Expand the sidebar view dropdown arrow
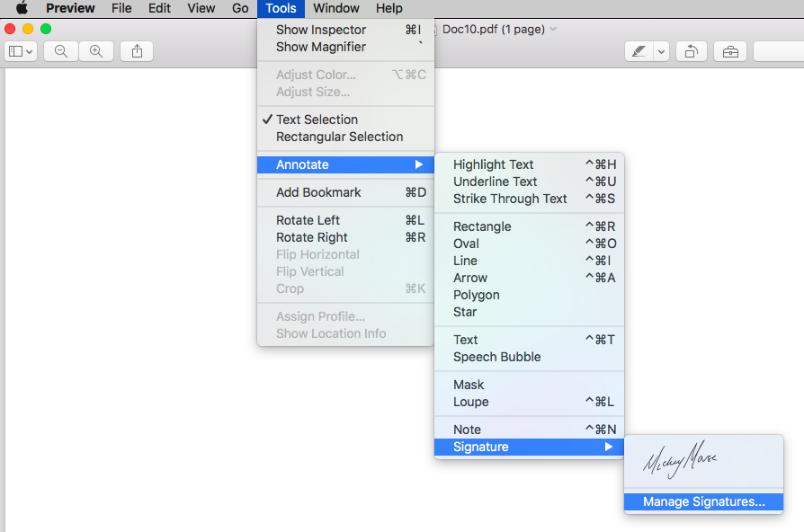This screenshot has width=804, height=532. pos(30,51)
